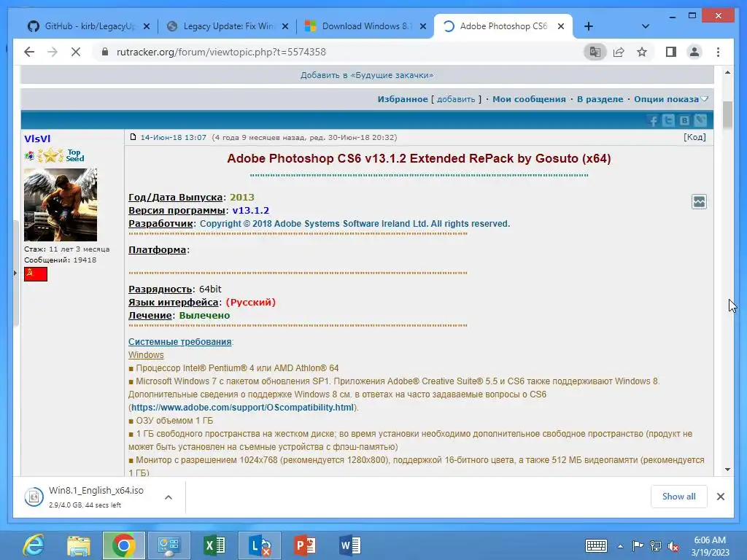This screenshot has width=747, height=560.
Task: Click the muted volume tray icon
Action: coord(673,546)
